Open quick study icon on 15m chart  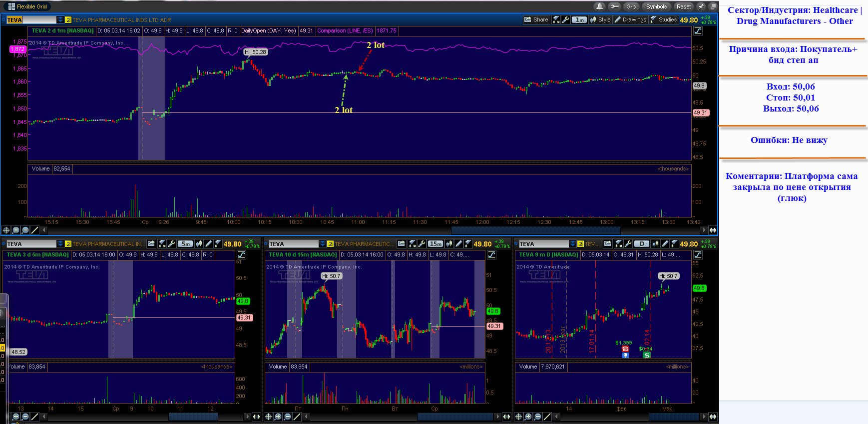[412, 244]
